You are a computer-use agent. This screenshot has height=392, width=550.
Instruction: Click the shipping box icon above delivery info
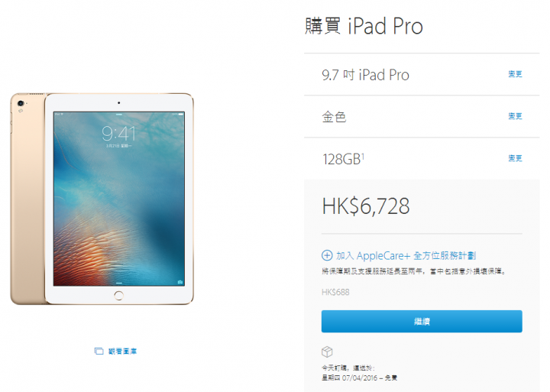[x=327, y=352]
